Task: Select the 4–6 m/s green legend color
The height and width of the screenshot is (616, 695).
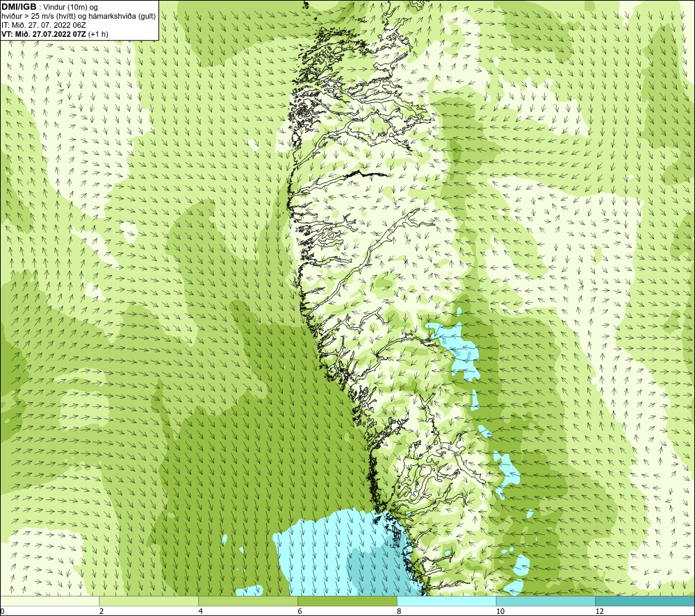Action: 248,601
